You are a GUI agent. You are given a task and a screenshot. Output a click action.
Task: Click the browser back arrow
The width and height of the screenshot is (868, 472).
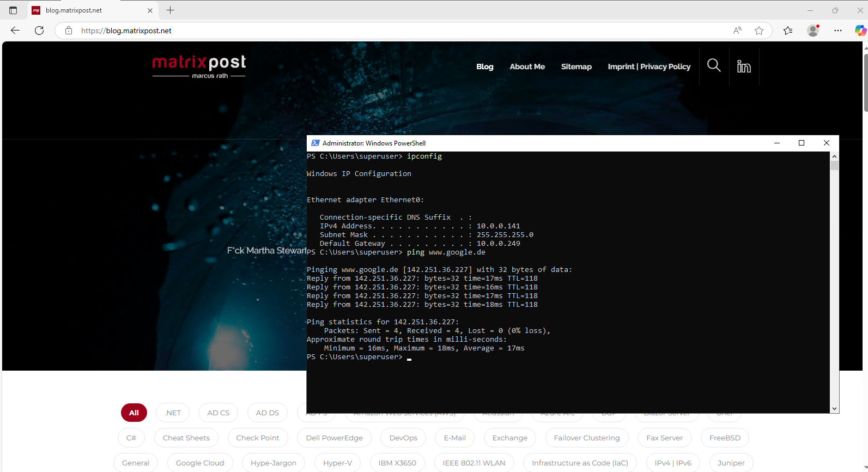pyautogui.click(x=15, y=31)
